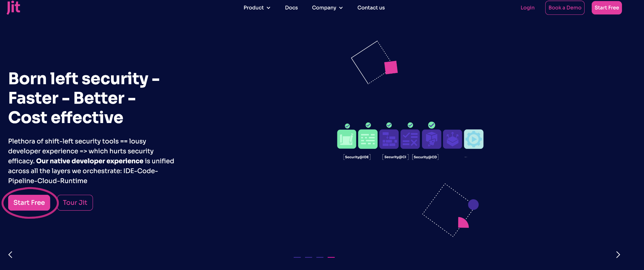
Task: Select the second carousel indicator dash
Action: point(308,257)
